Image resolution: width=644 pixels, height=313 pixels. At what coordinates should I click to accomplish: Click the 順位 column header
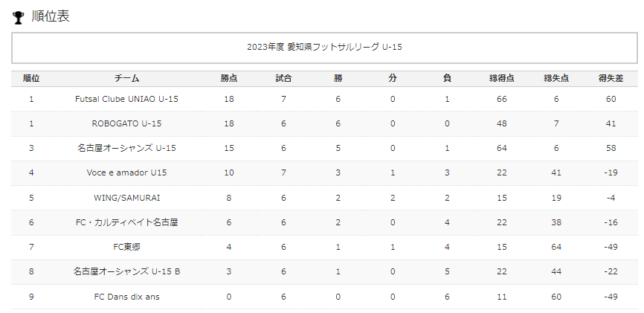31,79
